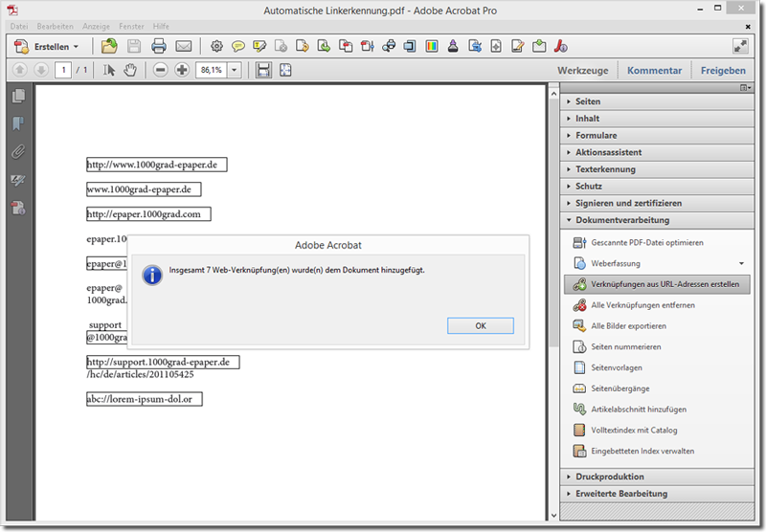Image resolution: width=766 pixels, height=532 pixels.
Task: Click the abc://lorem-ipsum-dol.or link
Action: click(x=145, y=399)
